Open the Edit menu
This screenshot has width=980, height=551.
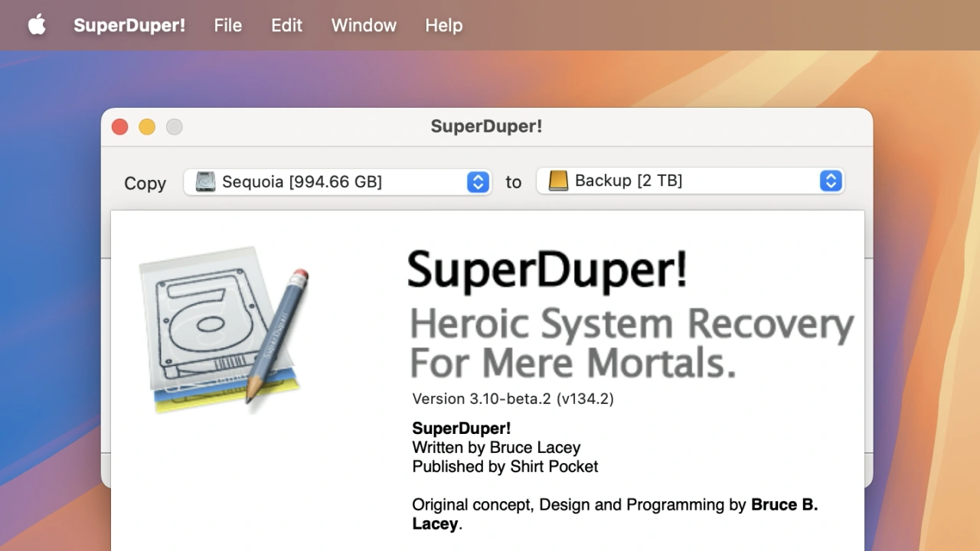click(287, 25)
